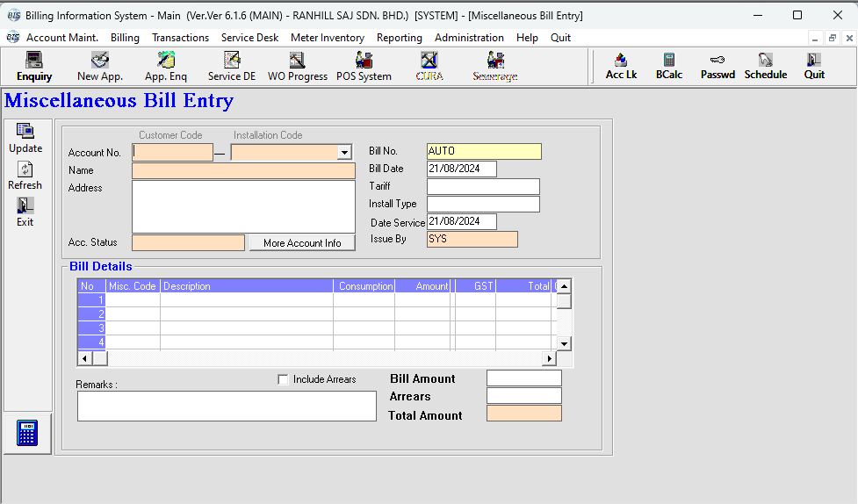Viewport: 858px width, 504px height.
Task: Select row 3 in the Bill Details grid
Action: (x=317, y=328)
